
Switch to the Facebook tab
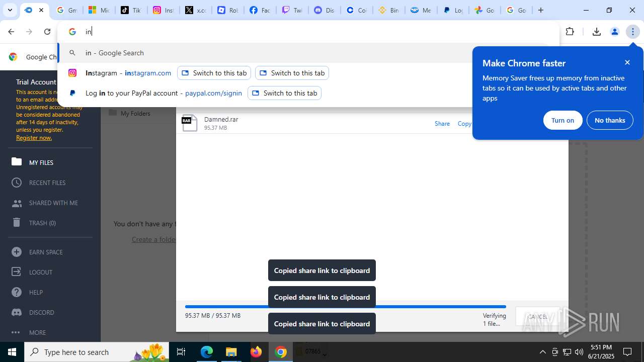point(260,10)
